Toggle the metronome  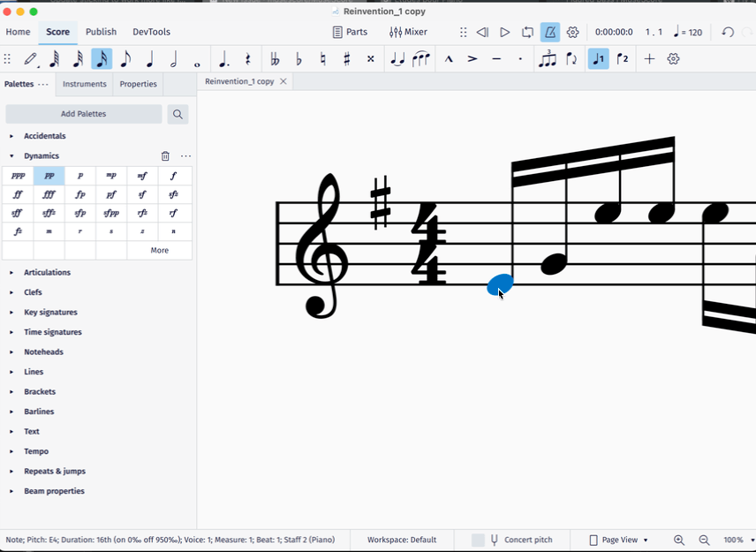click(550, 33)
